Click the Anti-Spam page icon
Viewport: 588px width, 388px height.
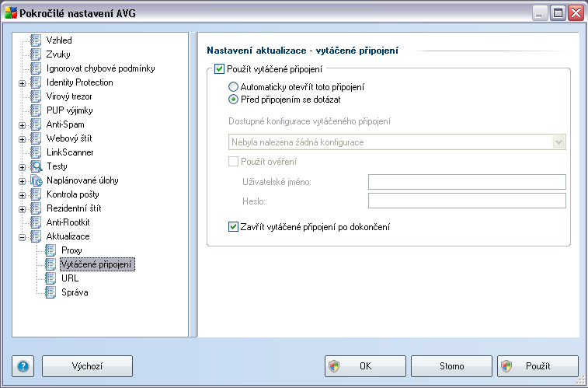pos(36,124)
